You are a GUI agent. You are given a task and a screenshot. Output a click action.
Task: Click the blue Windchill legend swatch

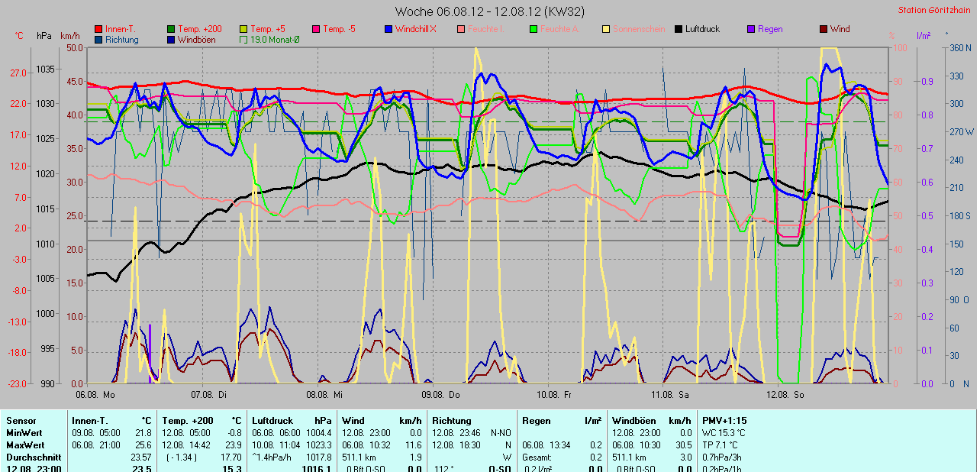coord(388,29)
